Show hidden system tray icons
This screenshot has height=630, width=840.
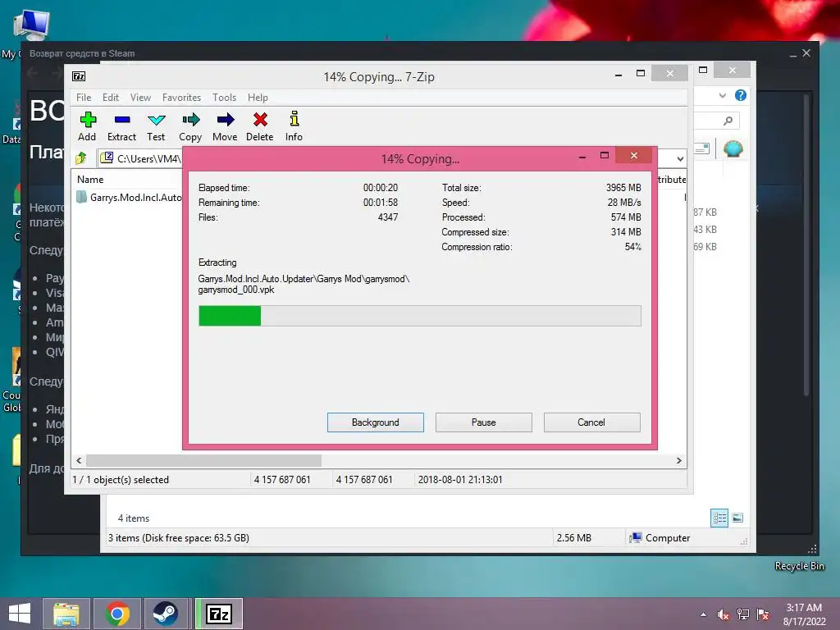[x=703, y=614]
